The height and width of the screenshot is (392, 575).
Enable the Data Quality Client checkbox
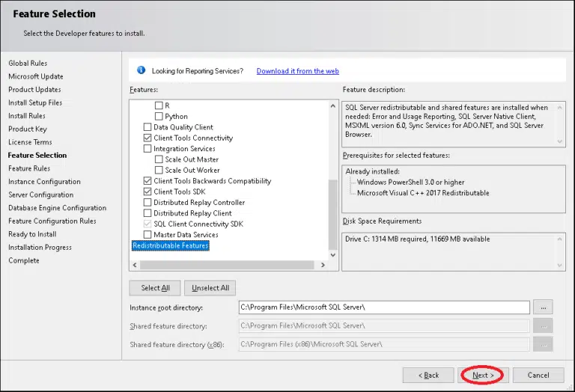coord(147,127)
